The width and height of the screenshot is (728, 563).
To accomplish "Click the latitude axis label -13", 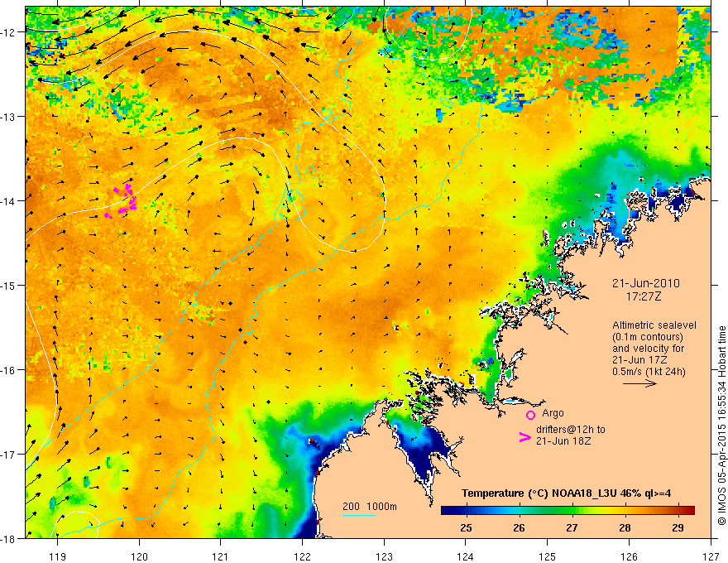I will point(8,117).
